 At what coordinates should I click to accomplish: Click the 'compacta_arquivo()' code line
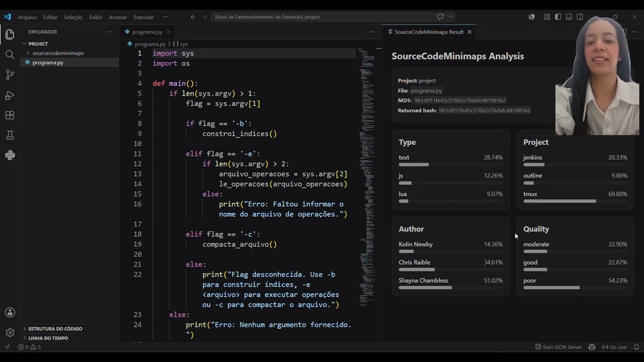pyautogui.click(x=239, y=244)
